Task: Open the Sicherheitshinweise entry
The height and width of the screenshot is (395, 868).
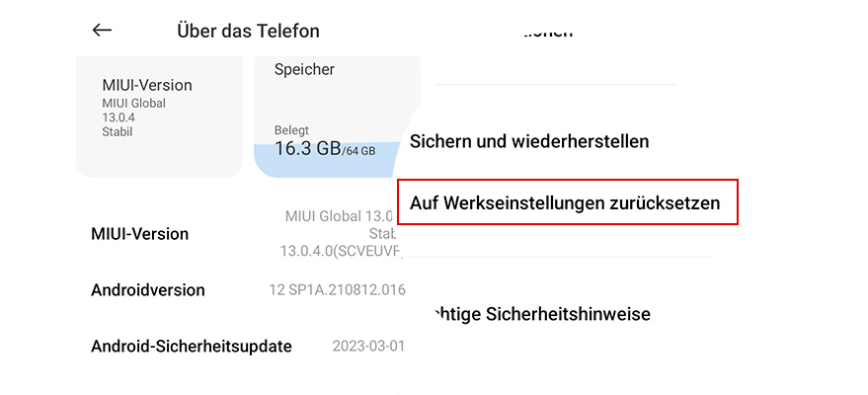Action: [x=541, y=315]
